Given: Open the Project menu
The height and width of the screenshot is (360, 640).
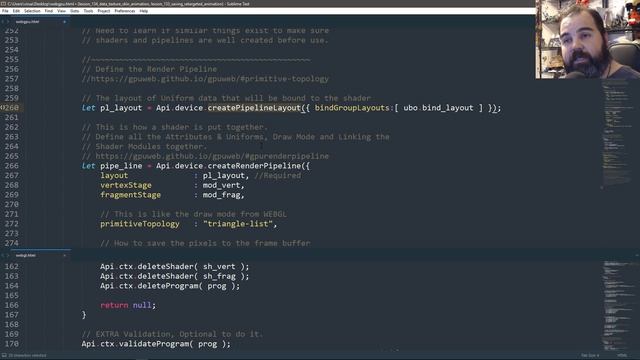Looking at the screenshot, I should 104,11.
